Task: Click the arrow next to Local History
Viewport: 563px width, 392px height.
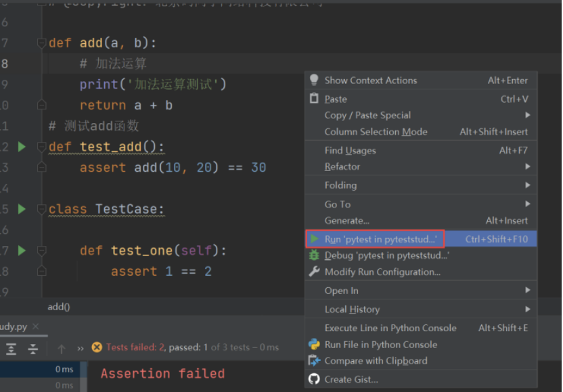Action: click(x=527, y=309)
